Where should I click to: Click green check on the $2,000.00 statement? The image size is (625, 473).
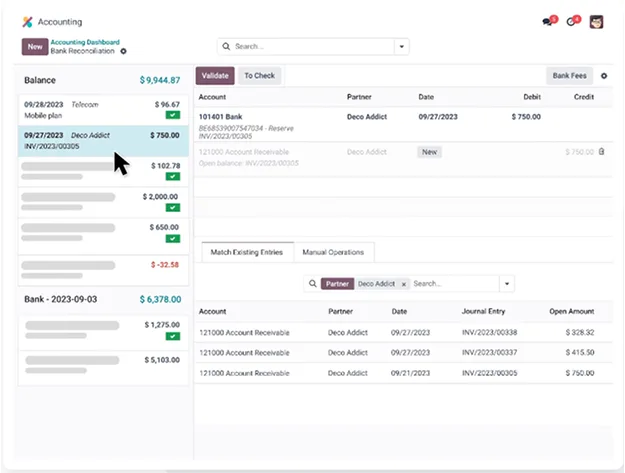[173, 208]
